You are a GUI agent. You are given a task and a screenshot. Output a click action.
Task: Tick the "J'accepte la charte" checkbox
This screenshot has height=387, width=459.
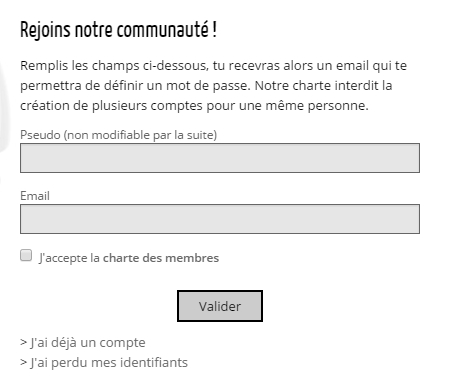[26, 255]
